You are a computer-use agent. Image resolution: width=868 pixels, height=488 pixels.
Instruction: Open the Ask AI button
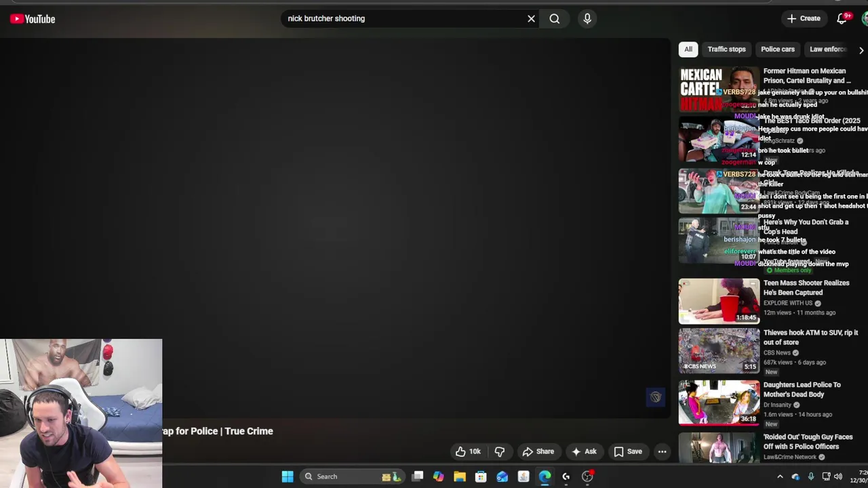coord(584,451)
